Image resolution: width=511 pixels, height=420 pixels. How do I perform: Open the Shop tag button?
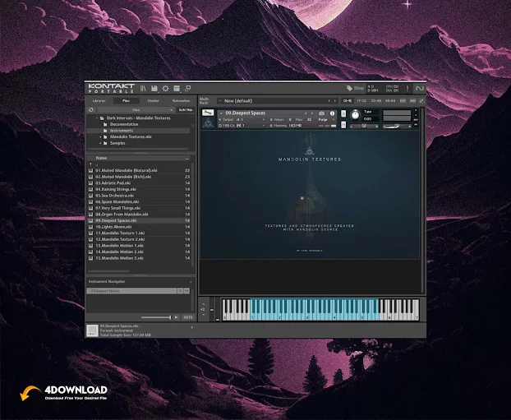pyautogui.click(x=355, y=88)
